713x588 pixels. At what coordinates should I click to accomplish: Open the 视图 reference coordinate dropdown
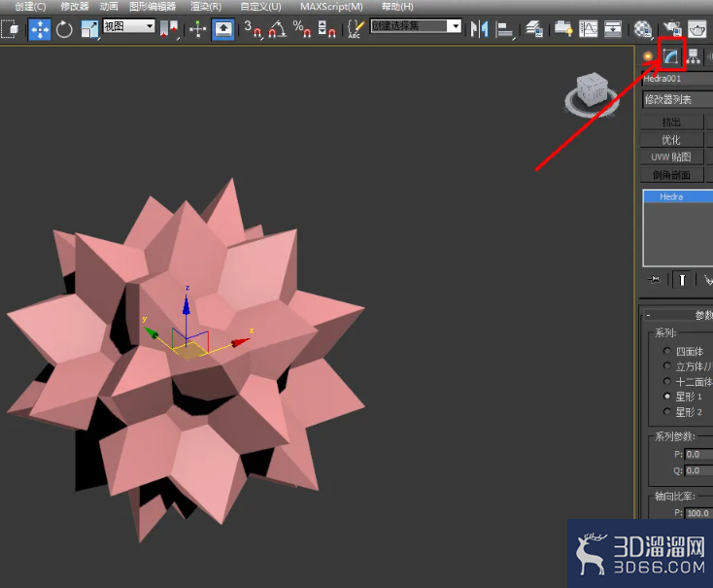tap(128, 26)
